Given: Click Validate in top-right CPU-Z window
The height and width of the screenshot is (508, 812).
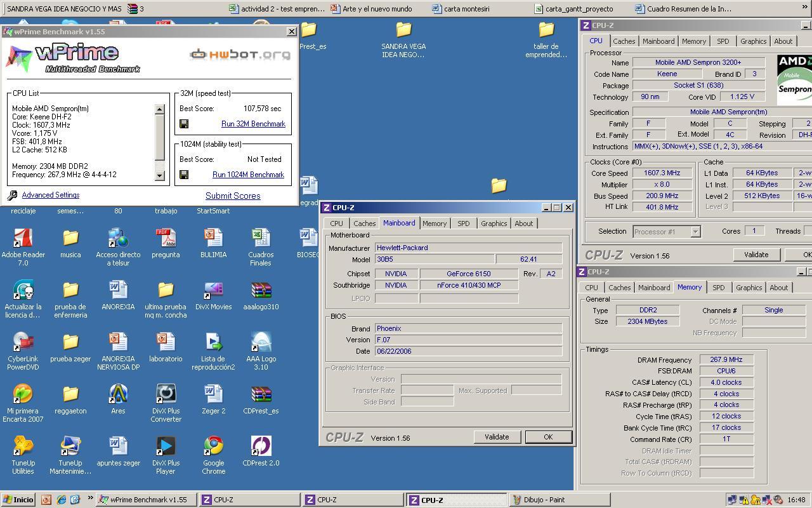Looking at the screenshot, I should click(x=756, y=255).
